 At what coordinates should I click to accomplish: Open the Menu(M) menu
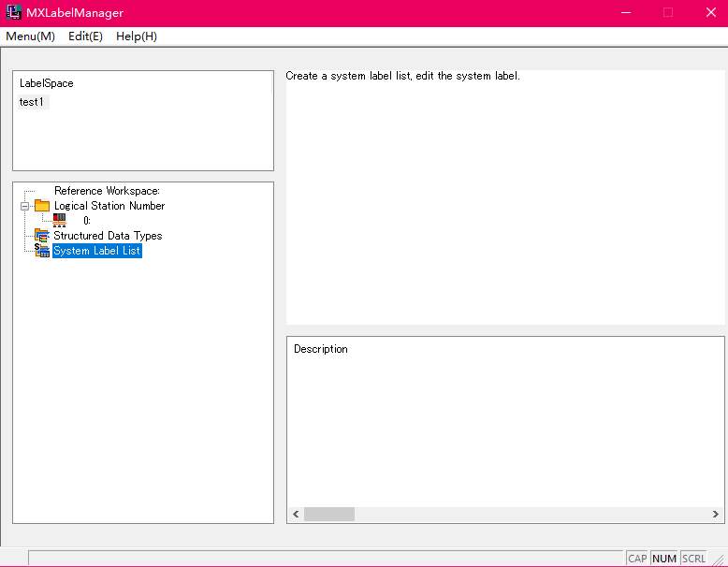point(30,36)
